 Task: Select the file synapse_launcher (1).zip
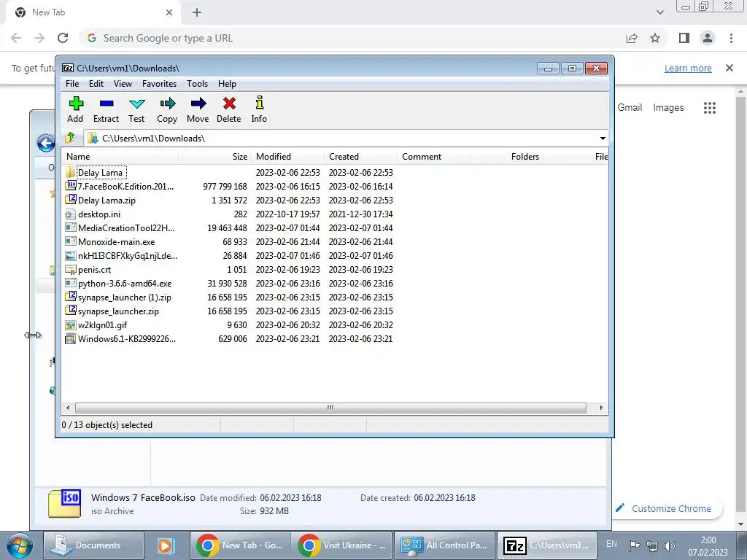125,297
